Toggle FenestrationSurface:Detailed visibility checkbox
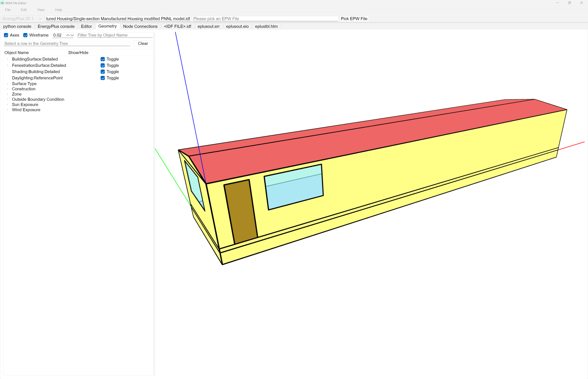Image resolution: width=588 pixels, height=379 pixels. [103, 66]
